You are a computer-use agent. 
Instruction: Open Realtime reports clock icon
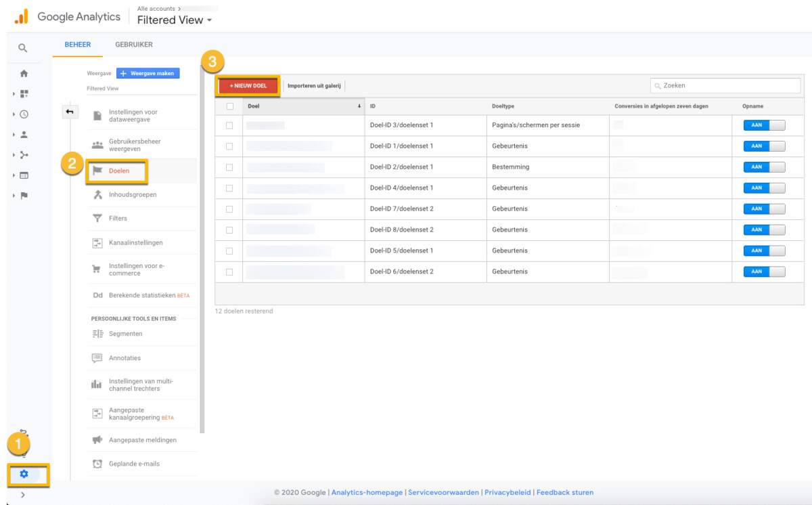[x=24, y=114]
